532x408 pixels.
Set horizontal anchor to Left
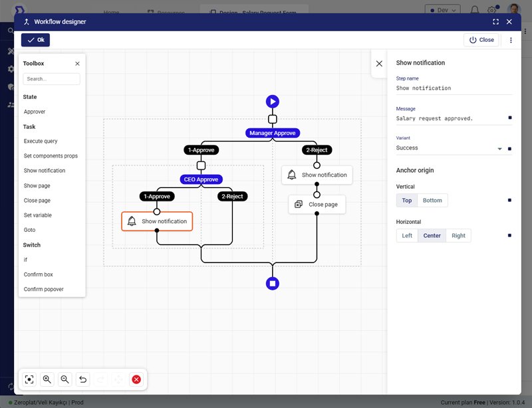point(407,236)
